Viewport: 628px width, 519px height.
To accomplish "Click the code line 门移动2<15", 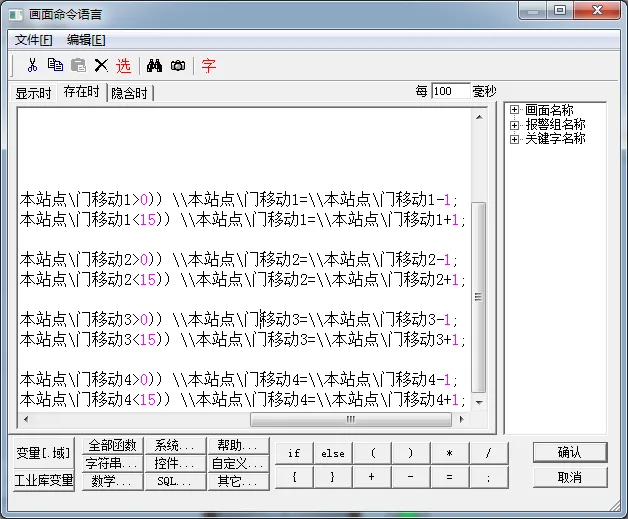I will click(242, 279).
